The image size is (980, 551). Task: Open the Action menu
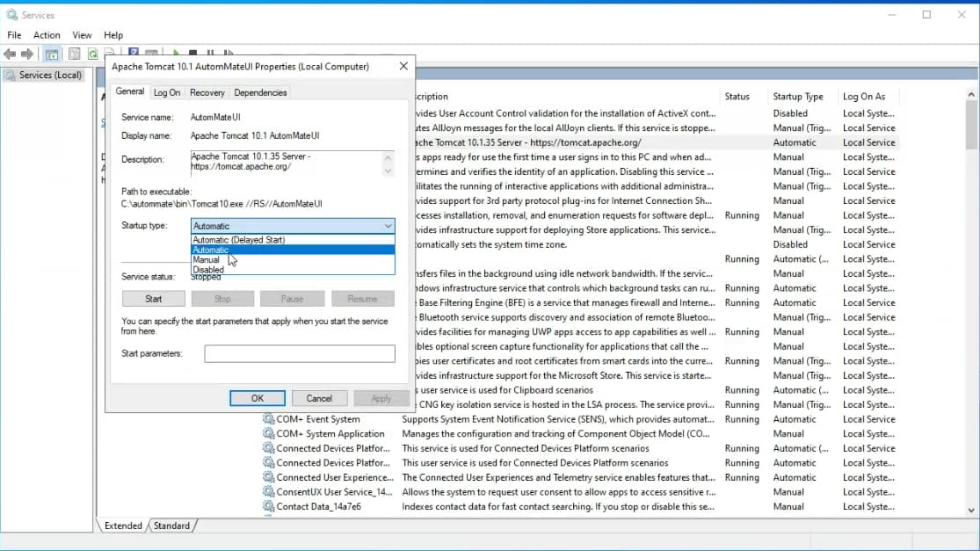(x=47, y=35)
